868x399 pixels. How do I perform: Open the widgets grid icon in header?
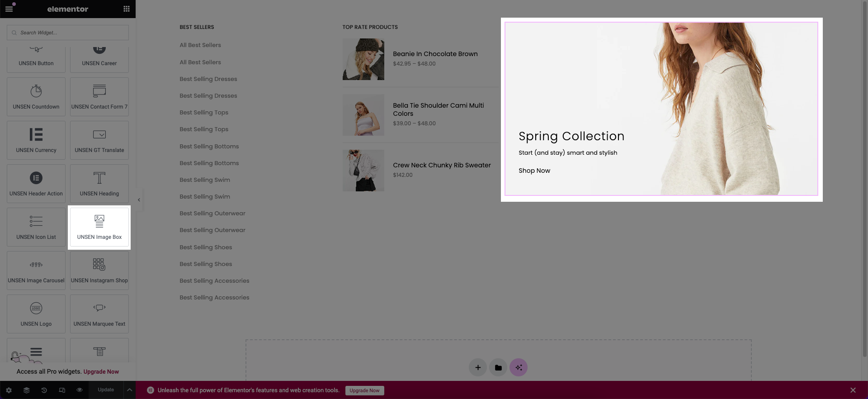127,9
